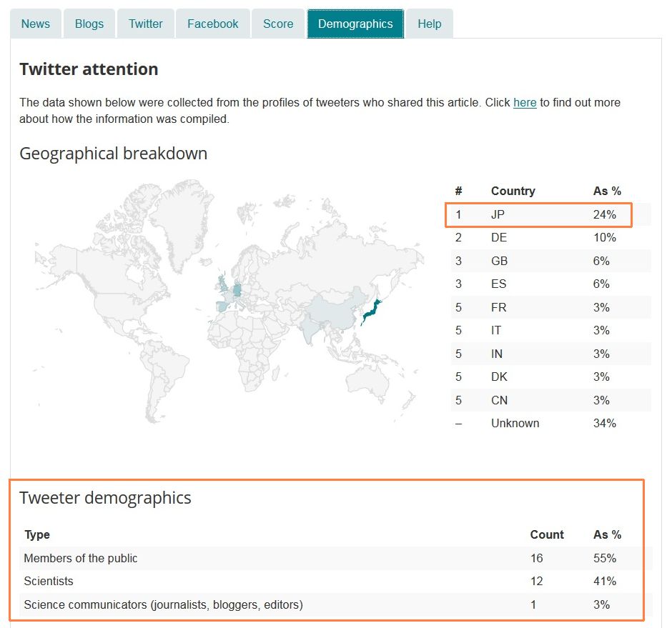Select the Twitter tab
The image size is (672, 628).
(146, 24)
